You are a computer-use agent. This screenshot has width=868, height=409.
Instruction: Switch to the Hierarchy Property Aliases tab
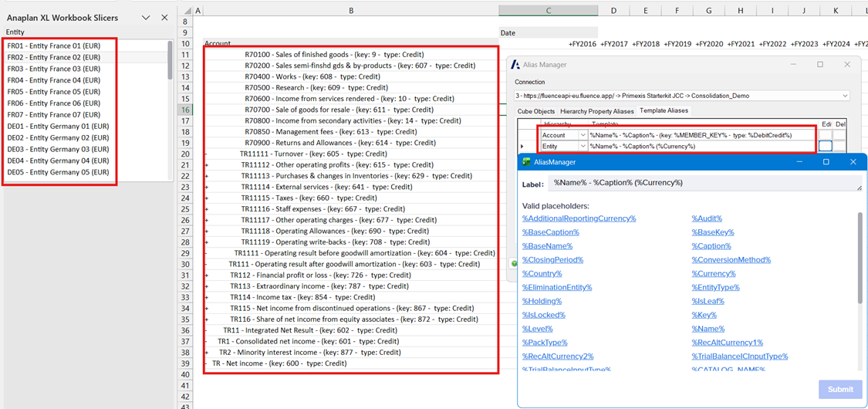[x=596, y=112]
